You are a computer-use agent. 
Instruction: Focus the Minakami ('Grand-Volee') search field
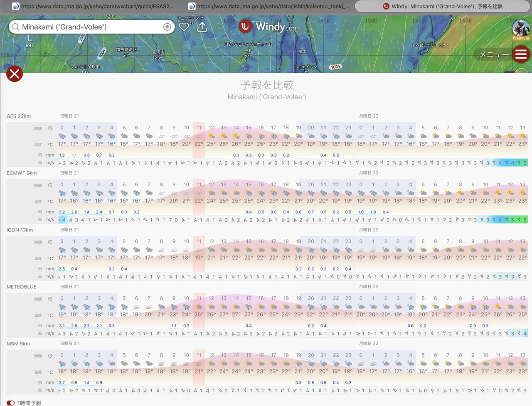[91, 27]
